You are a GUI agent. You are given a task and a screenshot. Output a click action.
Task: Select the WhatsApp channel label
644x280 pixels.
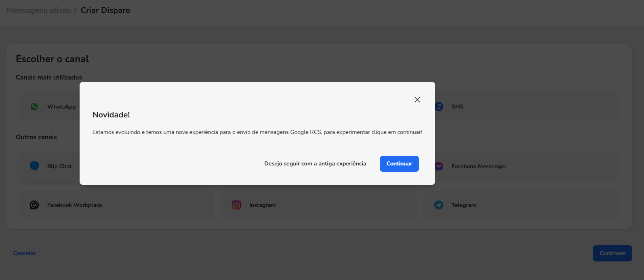pos(61,107)
